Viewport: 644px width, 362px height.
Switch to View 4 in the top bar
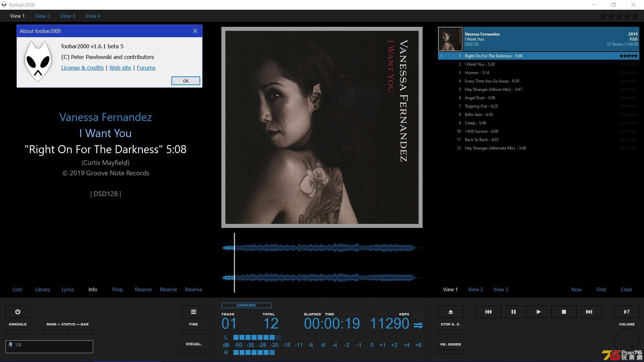point(93,16)
